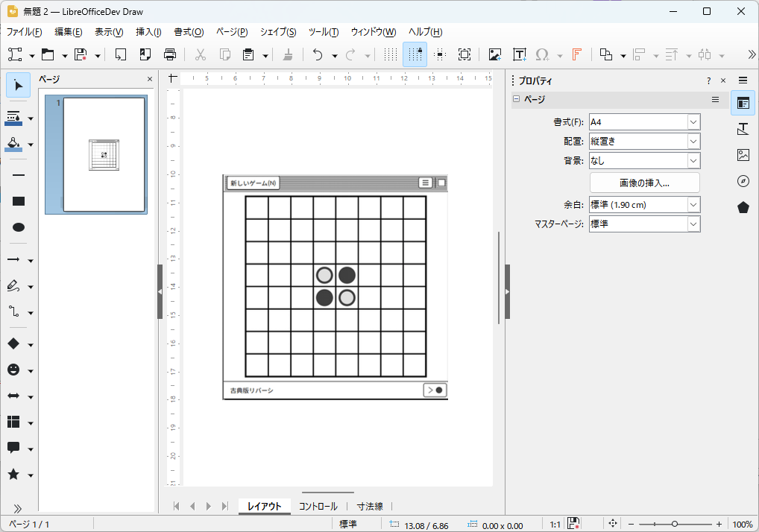Click the Undo arrow icon
This screenshot has width=759, height=532.
tap(318, 54)
